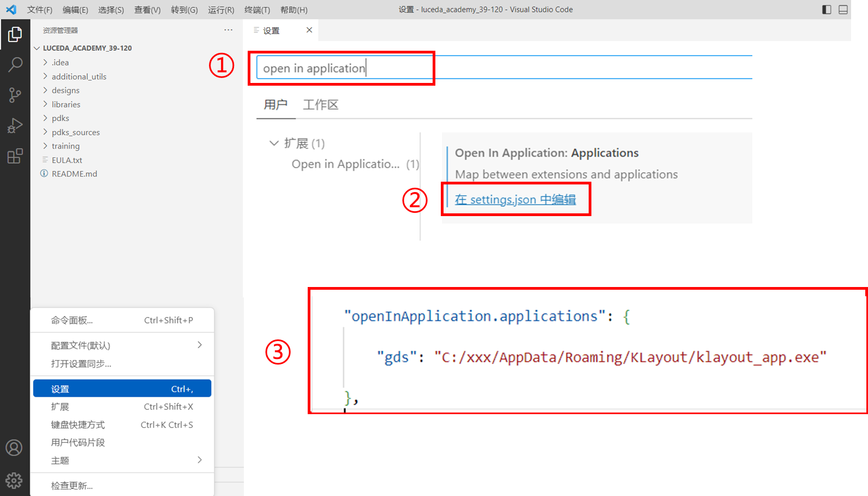Select Open in Applicatio... in settings tree
Image resolution: width=868 pixels, height=496 pixels.
click(x=345, y=164)
